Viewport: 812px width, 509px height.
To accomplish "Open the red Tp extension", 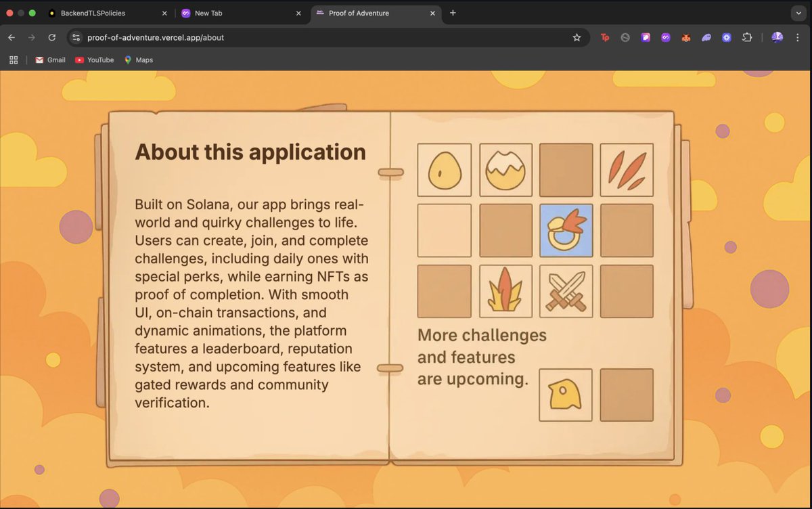I will click(605, 38).
